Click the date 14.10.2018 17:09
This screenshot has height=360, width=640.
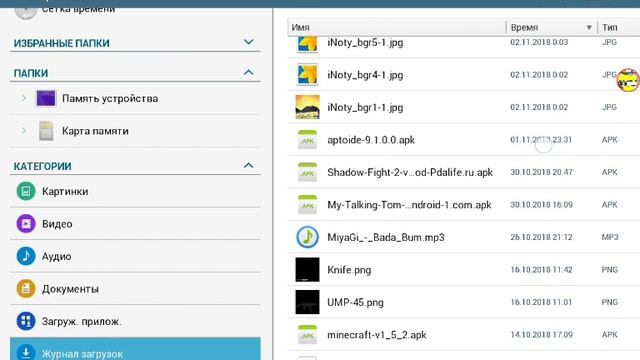coord(541,335)
